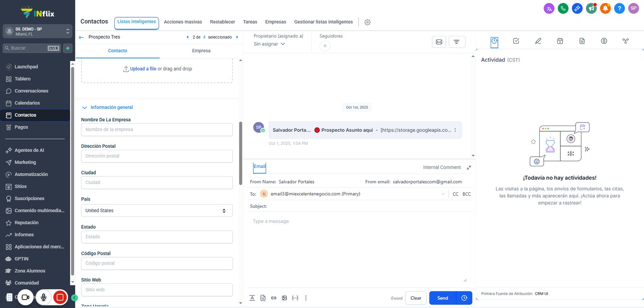Open Gestionar listas inteligentes

(x=323, y=22)
